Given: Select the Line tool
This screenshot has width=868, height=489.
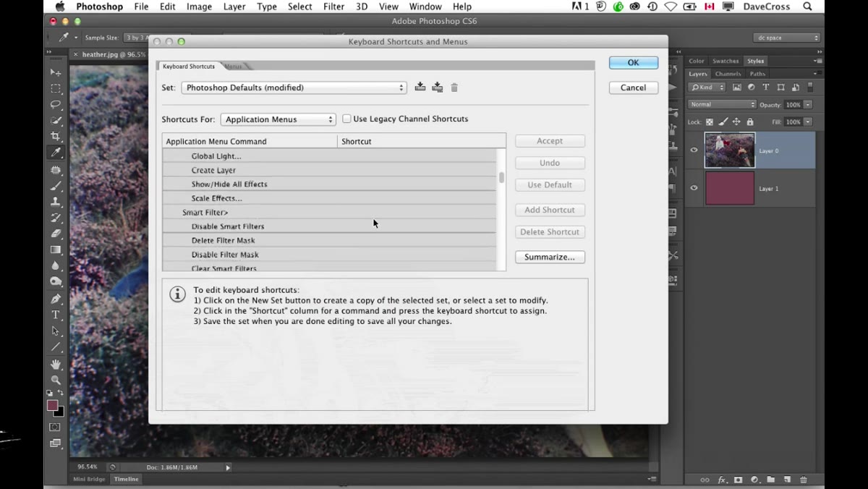Looking at the screenshot, I should 56,346.
